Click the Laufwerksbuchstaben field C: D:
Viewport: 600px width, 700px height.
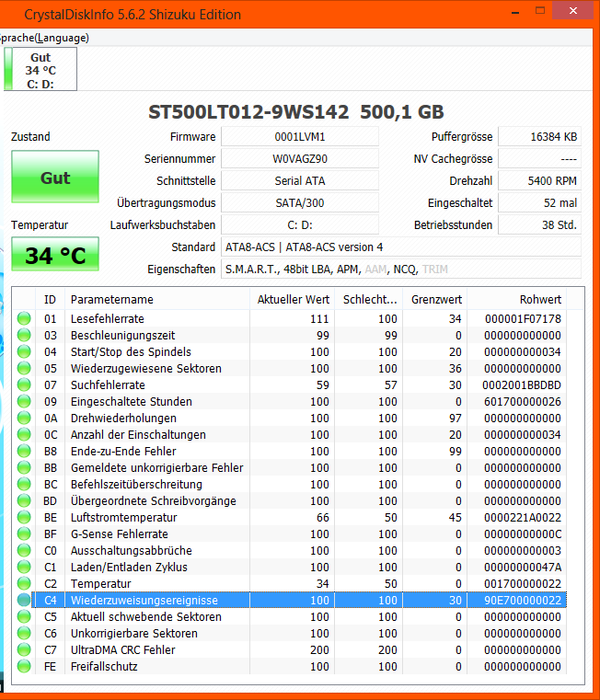pos(300,225)
